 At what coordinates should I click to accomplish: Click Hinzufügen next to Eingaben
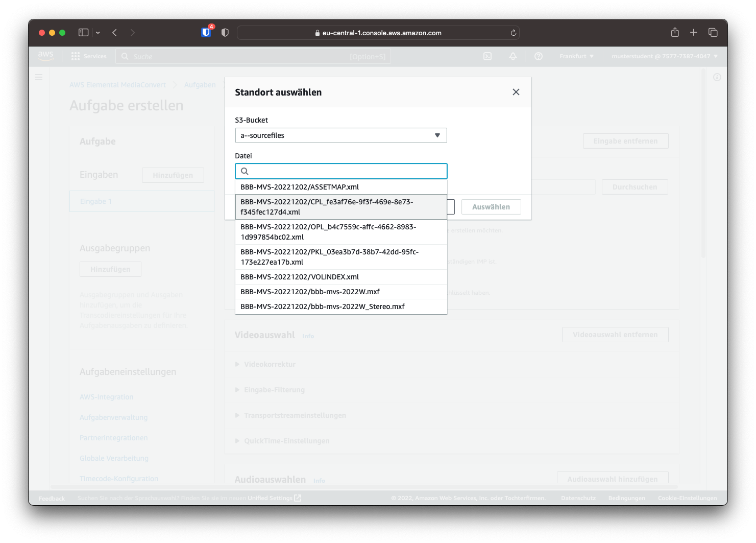point(173,175)
